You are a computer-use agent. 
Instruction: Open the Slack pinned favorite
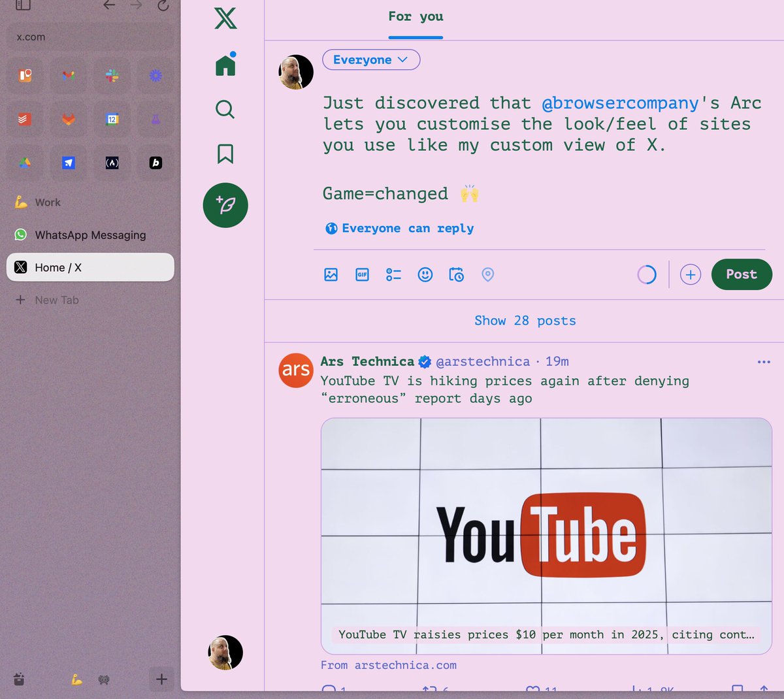tap(112, 76)
